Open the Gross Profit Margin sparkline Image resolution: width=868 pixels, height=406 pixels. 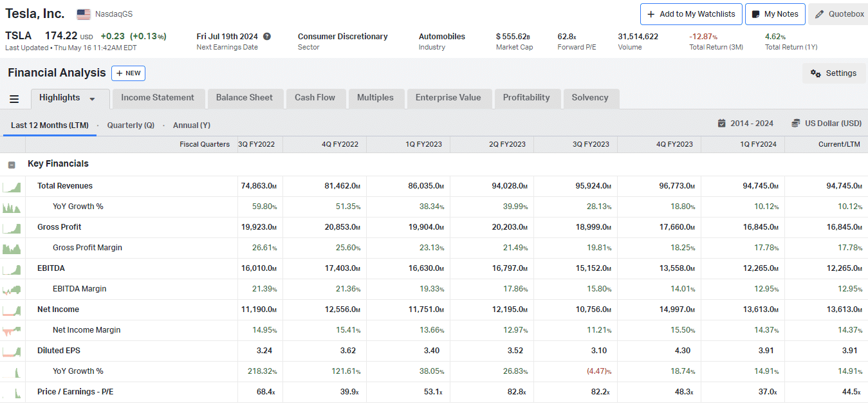[x=12, y=248]
